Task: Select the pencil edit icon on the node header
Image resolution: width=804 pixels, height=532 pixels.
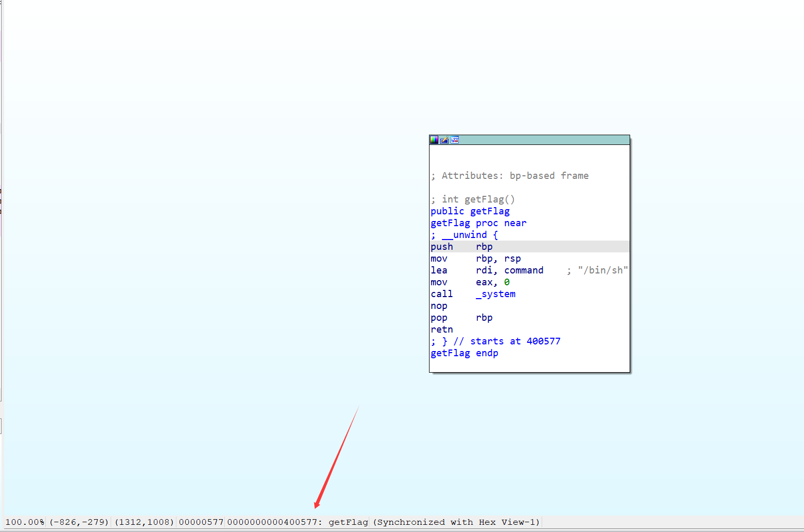Action: (444, 139)
